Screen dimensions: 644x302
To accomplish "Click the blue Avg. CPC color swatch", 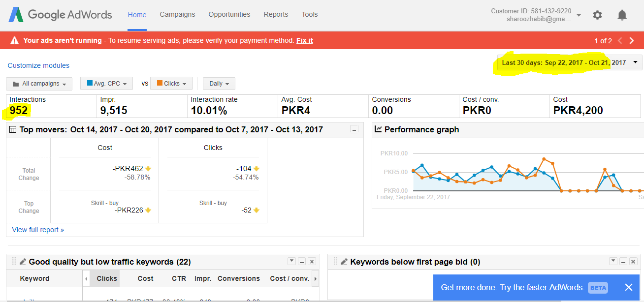I will [x=90, y=84].
